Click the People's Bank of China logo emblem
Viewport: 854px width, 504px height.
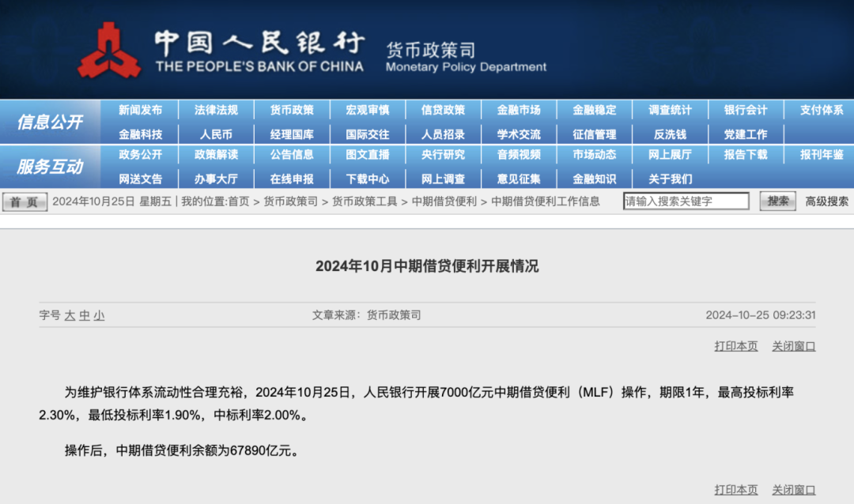click(109, 51)
